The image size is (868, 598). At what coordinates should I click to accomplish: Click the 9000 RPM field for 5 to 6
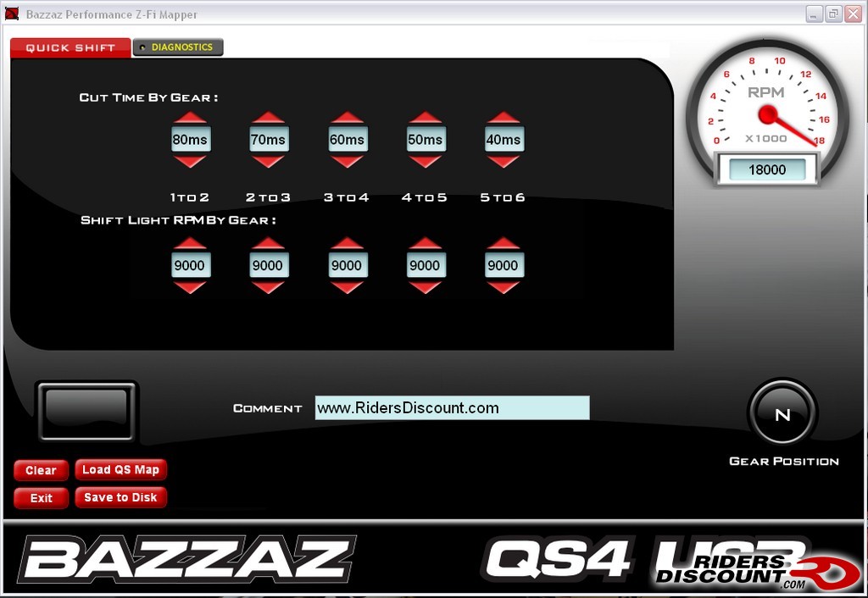504,265
